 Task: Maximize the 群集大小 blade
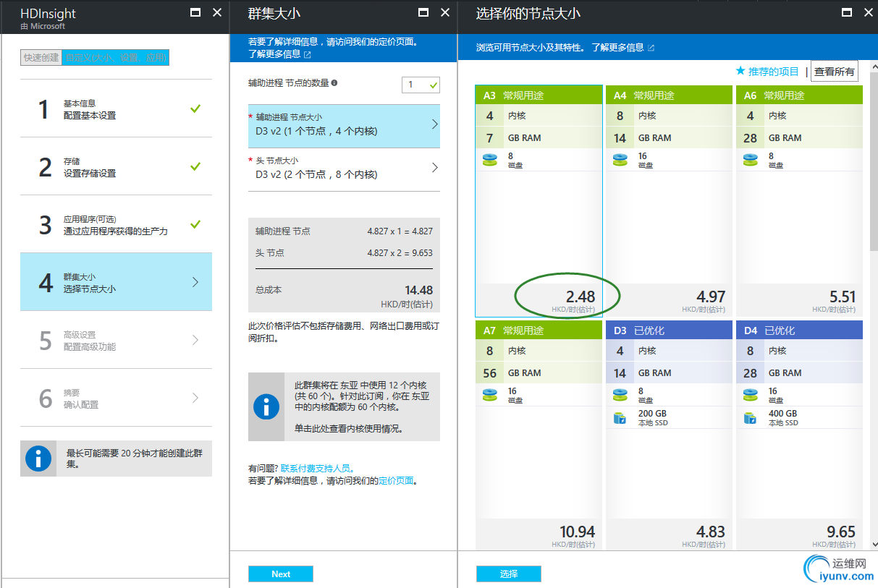pos(424,12)
